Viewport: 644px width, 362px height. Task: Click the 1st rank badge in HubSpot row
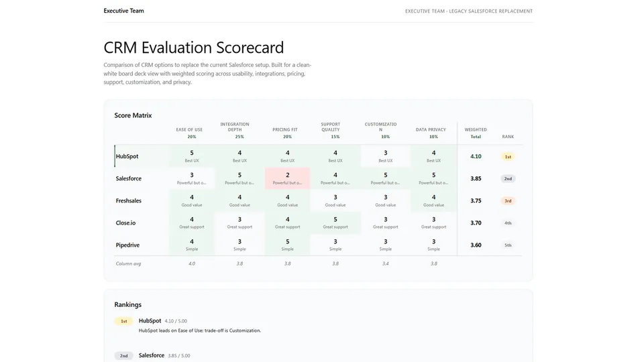[508, 157]
